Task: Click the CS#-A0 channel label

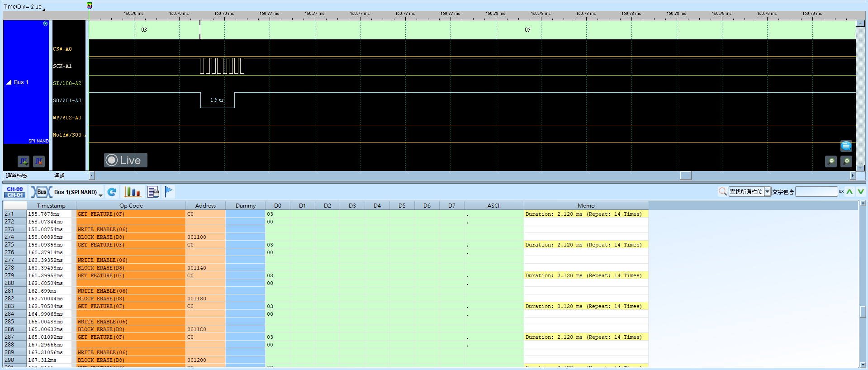Action: pos(62,49)
